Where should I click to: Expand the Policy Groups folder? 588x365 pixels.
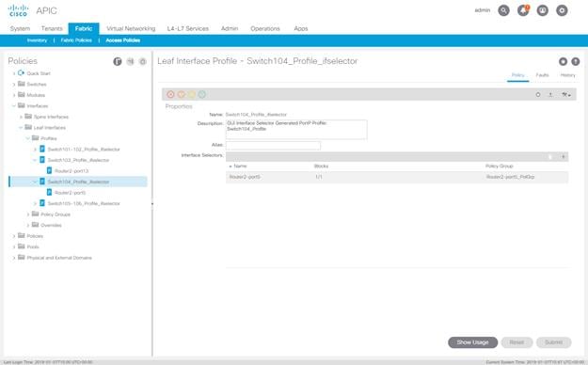27,214
